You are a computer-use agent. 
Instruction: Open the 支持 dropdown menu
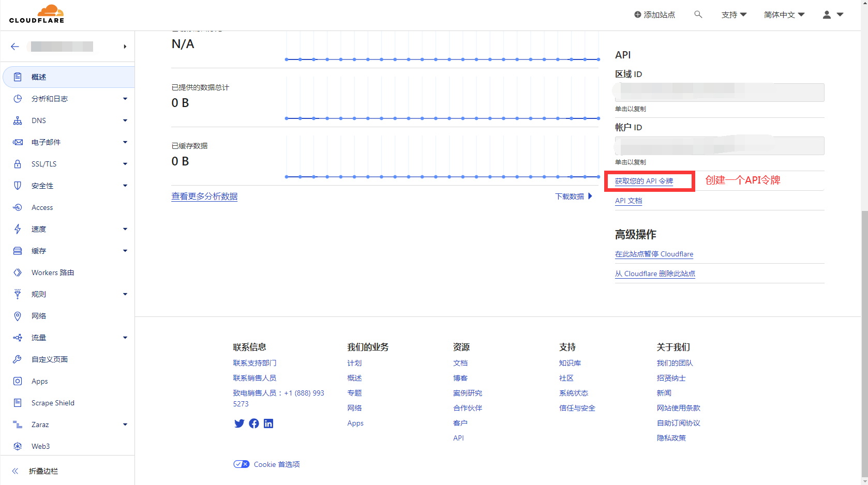(734, 14)
